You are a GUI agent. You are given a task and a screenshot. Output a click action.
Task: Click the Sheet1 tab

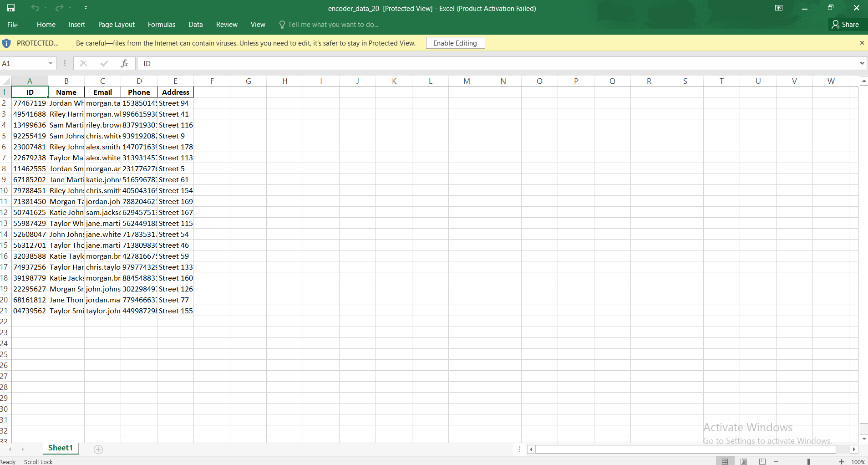(x=61, y=448)
